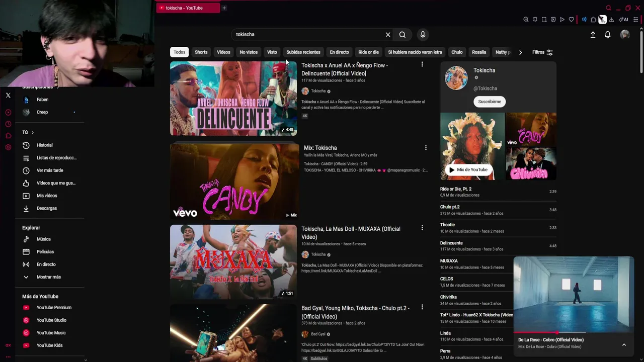Open the X (Twitter) icon in browser sidebar
The height and width of the screenshot is (362, 644).
click(x=8, y=95)
